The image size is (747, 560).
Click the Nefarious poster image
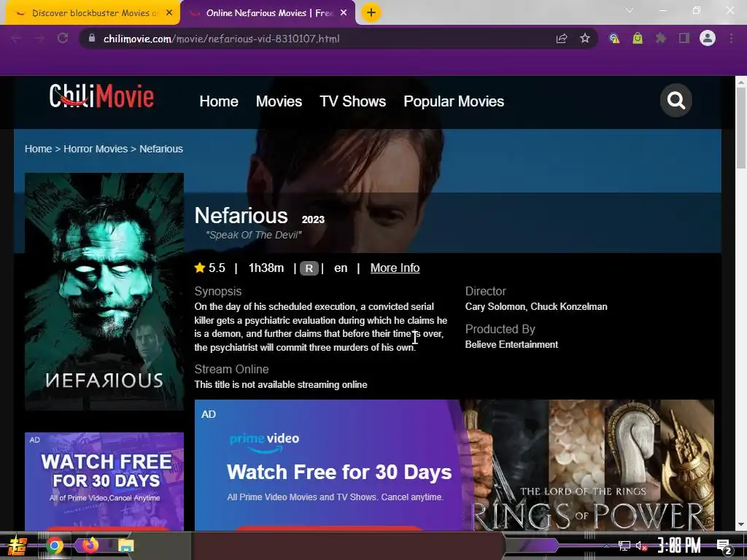pos(104,292)
